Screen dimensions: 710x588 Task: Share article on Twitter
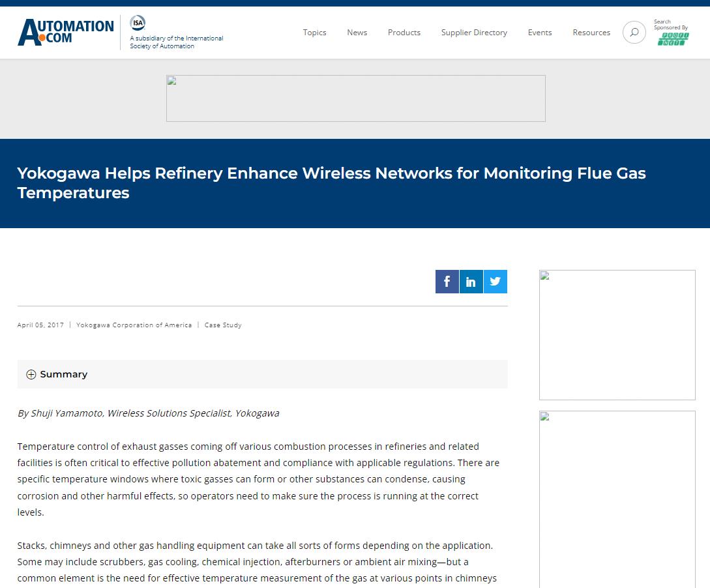496,282
